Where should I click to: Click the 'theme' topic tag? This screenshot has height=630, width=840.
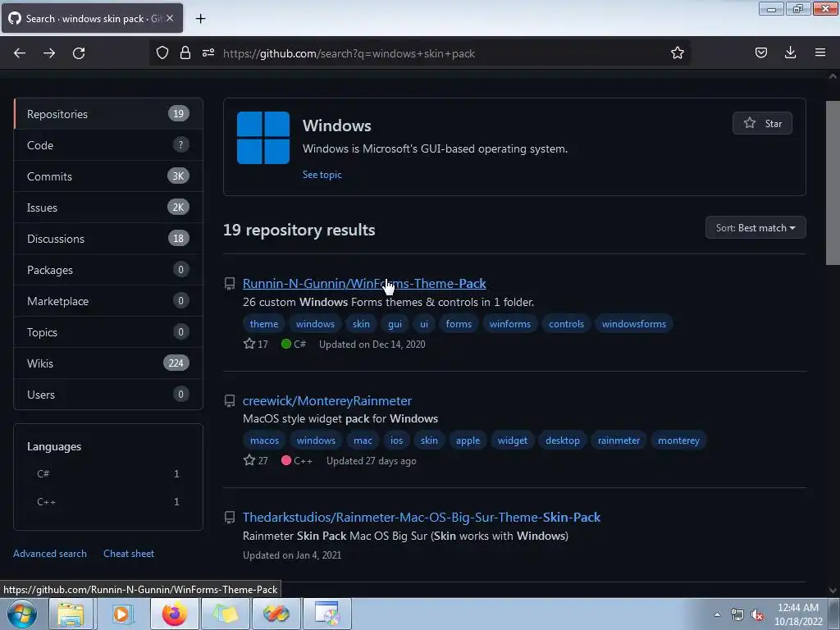click(264, 323)
